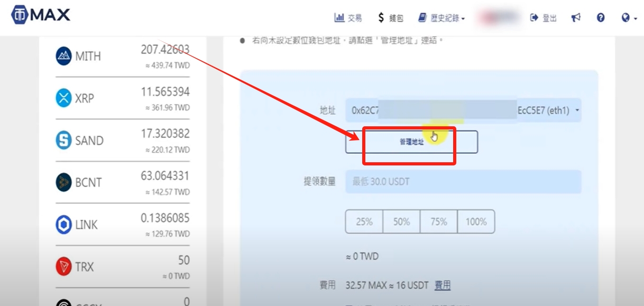644x306 pixels.
Task: Select the SAND coin icon
Action: [63, 141]
